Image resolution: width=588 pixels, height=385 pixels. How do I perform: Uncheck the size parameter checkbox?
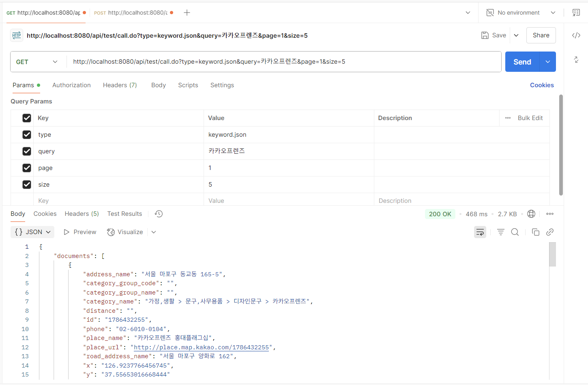pos(27,185)
